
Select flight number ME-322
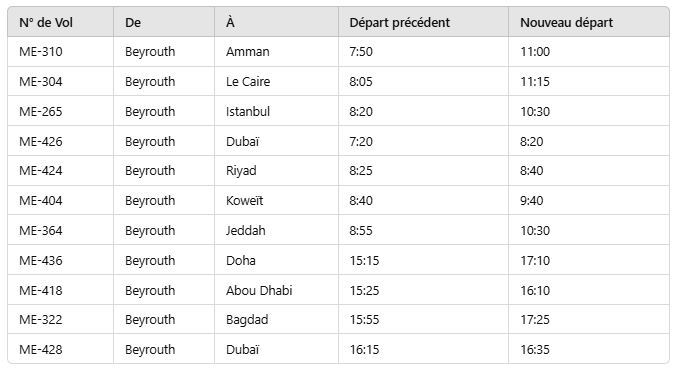click(x=41, y=319)
